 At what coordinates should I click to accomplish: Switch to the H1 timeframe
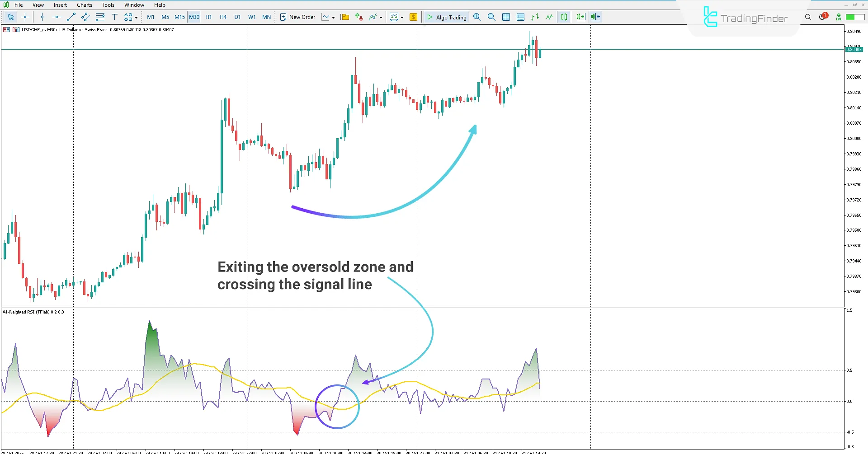[x=208, y=17]
